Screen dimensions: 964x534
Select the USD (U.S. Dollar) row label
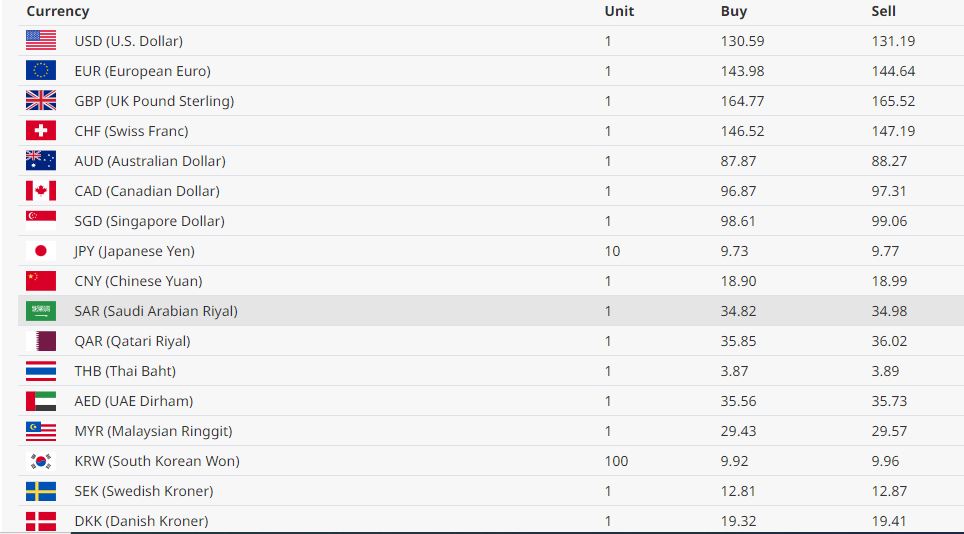(128, 41)
